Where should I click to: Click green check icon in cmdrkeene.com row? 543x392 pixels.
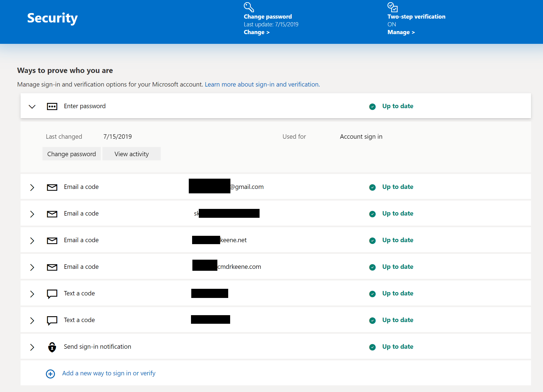pyautogui.click(x=372, y=267)
